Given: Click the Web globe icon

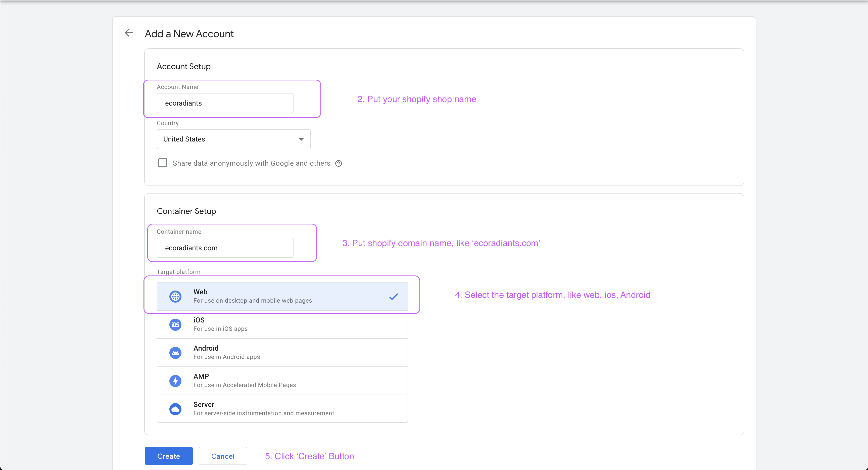Looking at the screenshot, I should coord(175,297).
